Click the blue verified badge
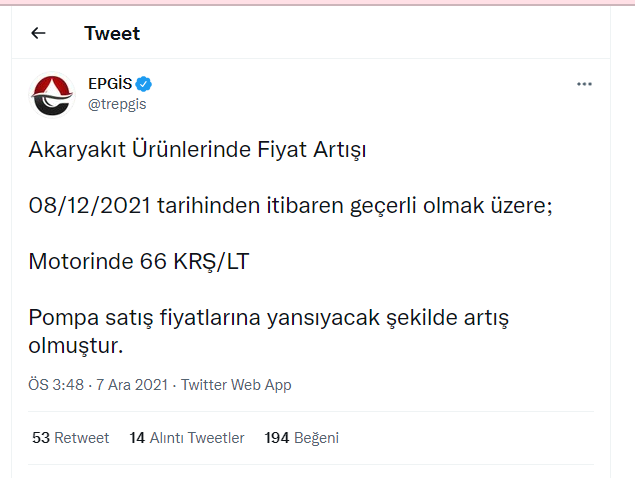 (144, 84)
